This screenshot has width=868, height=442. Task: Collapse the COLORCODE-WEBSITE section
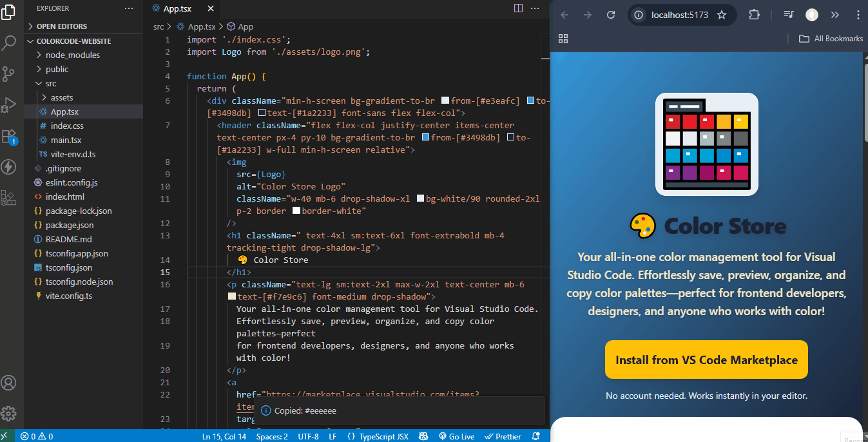[84, 41]
